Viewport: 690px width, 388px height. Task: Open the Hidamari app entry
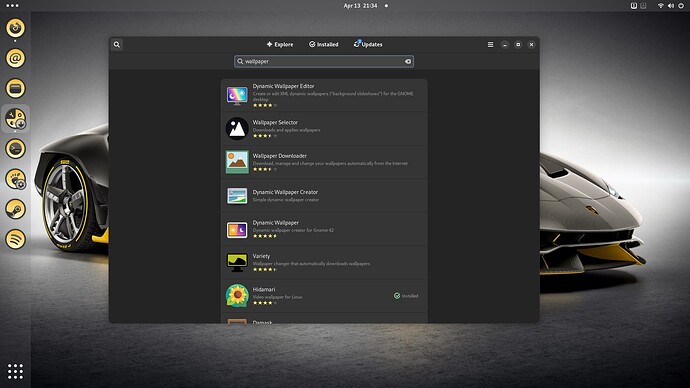(x=324, y=296)
